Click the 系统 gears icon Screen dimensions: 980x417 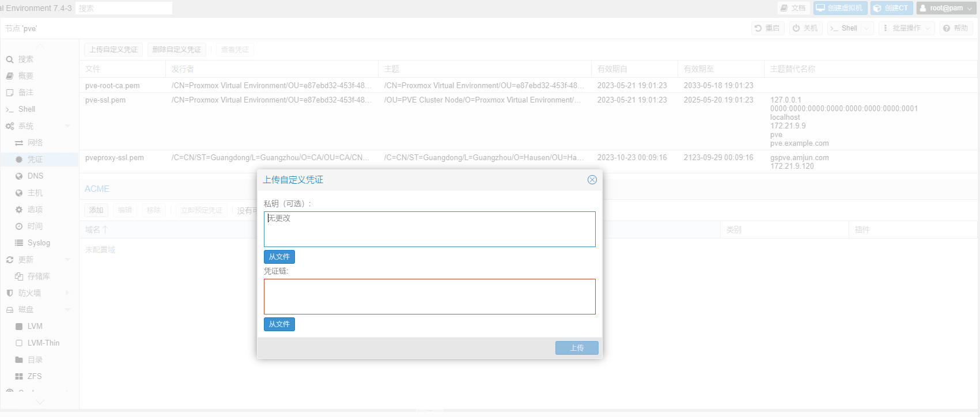(x=10, y=126)
